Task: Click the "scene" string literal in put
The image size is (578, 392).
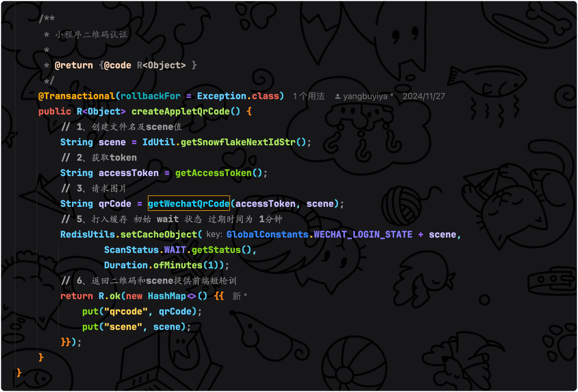Action: point(123,327)
